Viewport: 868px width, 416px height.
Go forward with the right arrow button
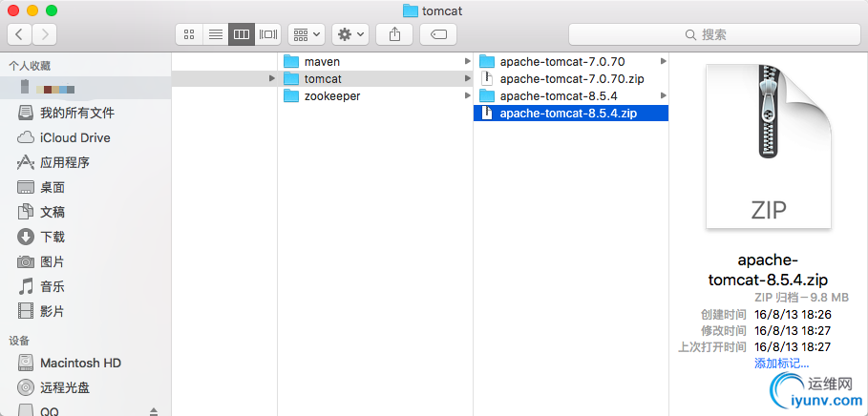44,34
